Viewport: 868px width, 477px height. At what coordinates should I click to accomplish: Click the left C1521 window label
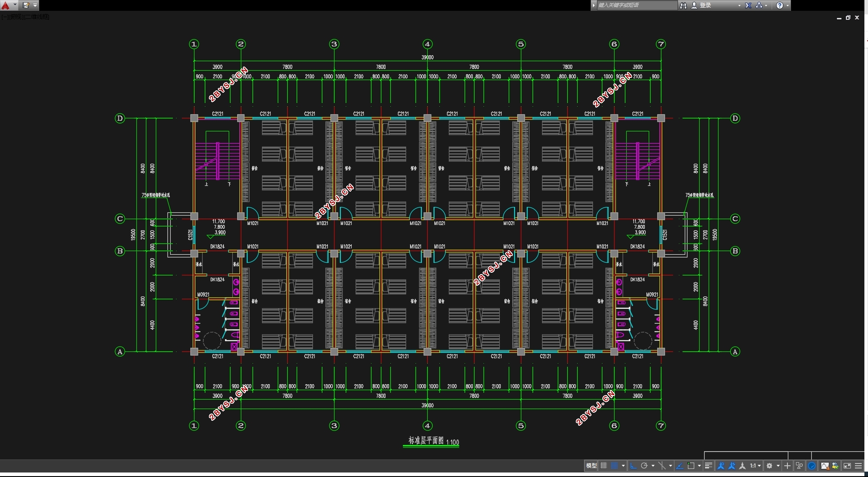(190, 234)
